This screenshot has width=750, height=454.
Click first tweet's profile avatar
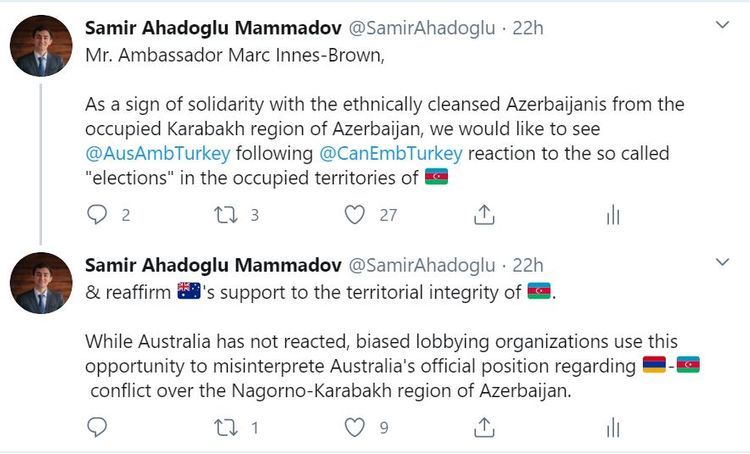(40, 46)
